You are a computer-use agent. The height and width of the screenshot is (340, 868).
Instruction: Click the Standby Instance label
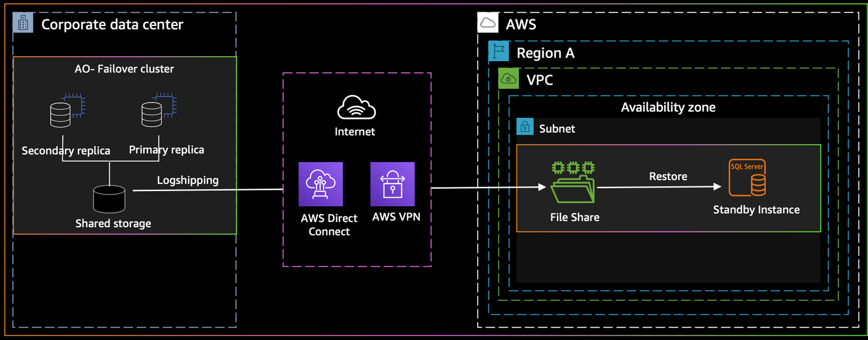click(756, 210)
